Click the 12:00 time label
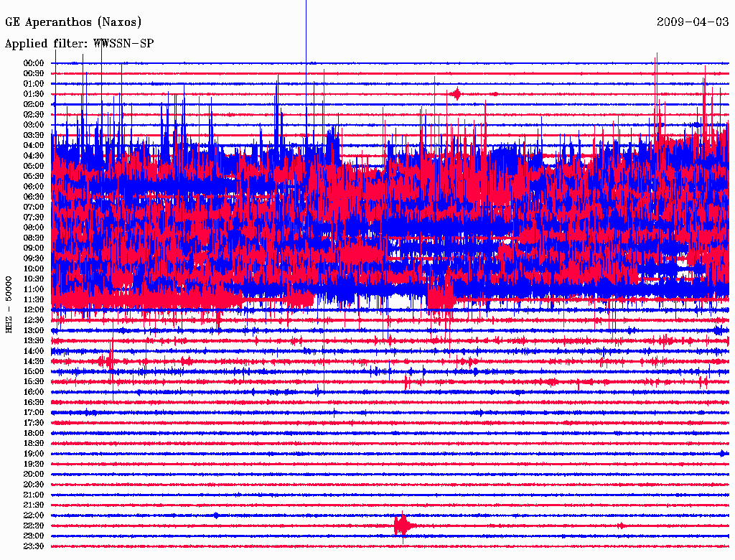 click(34, 309)
